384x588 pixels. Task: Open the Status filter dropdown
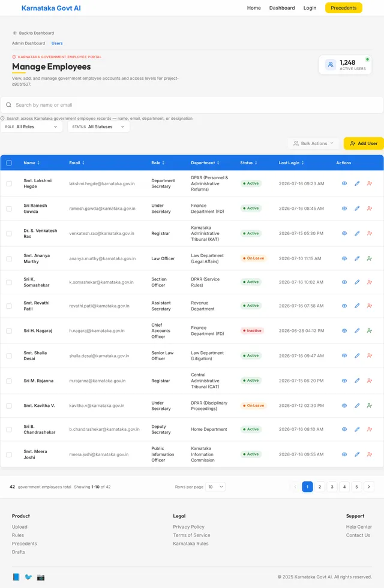click(99, 126)
